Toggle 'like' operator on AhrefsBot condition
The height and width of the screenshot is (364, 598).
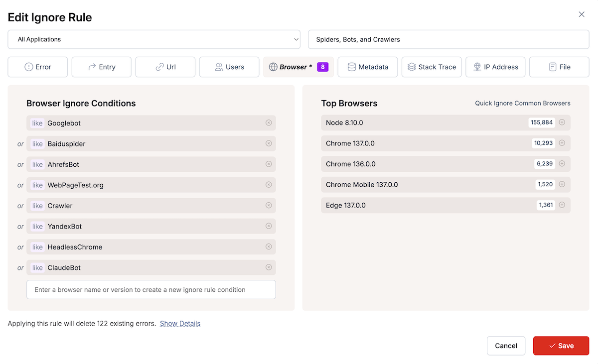tap(37, 164)
